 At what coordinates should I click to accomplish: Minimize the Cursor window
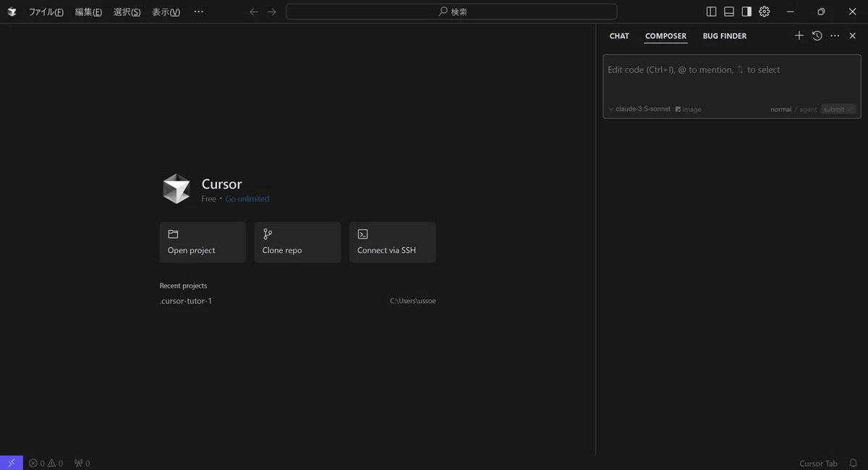[791, 12]
